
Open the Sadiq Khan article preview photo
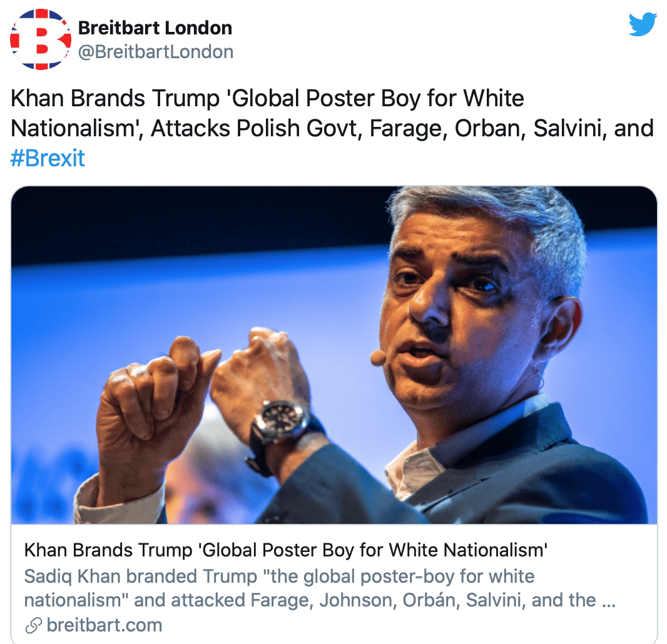[334, 355]
